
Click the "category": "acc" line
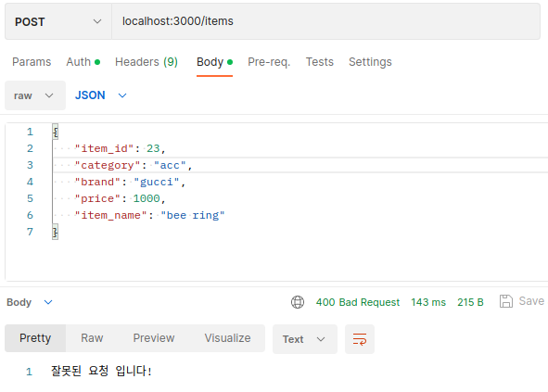(134, 165)
